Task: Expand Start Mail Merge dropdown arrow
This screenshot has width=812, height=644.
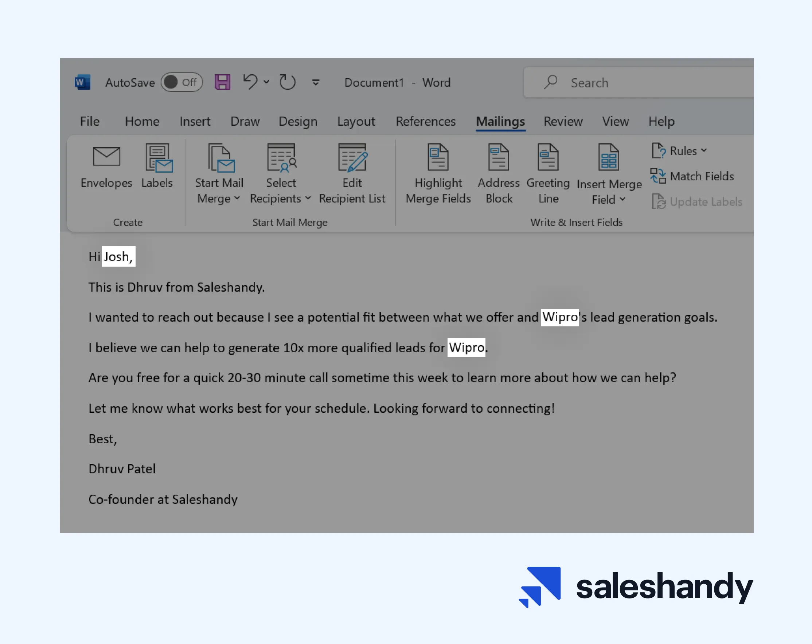Action: point(237,198)
